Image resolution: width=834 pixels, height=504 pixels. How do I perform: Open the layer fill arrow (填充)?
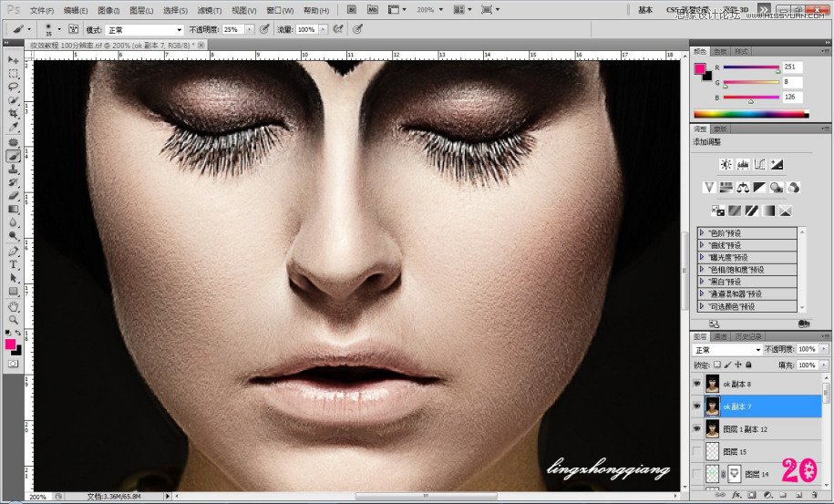coord(824,365)
